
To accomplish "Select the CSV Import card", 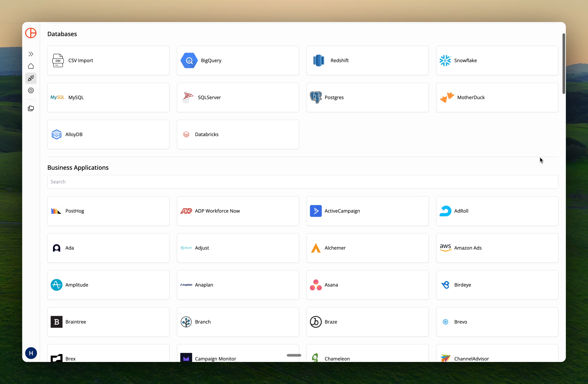I will click(x=108, y=60).
